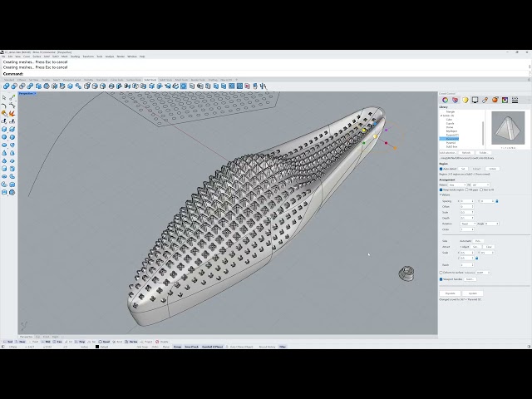Click the orange Explode tool in left sidebar
532x399 pixels.
(x=12, y=113)
